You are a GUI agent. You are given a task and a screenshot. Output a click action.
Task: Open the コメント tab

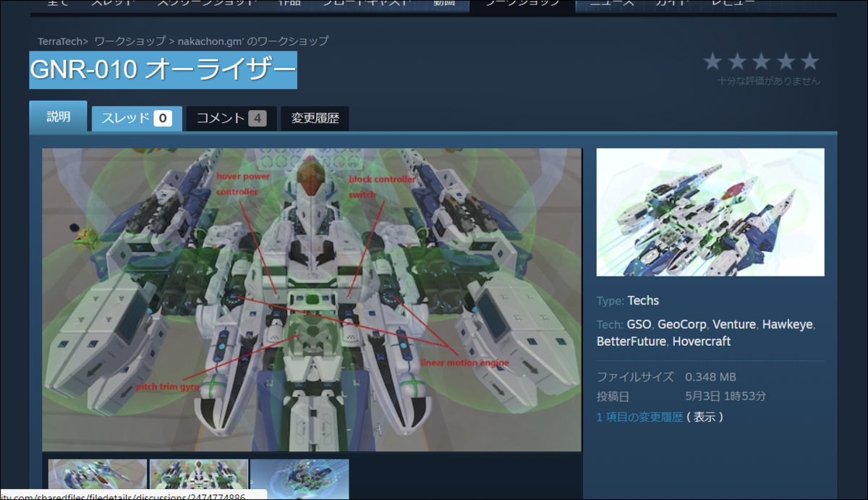click(231, 118)
